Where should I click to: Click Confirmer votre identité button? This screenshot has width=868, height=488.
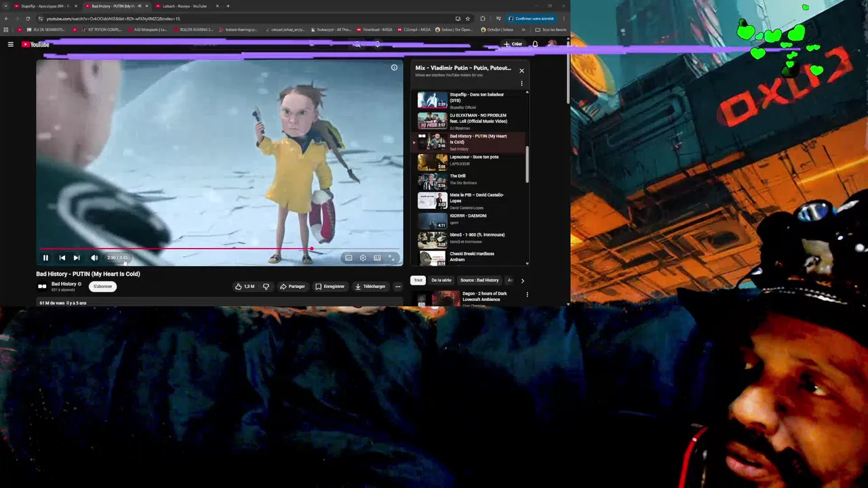coord(532,18)
